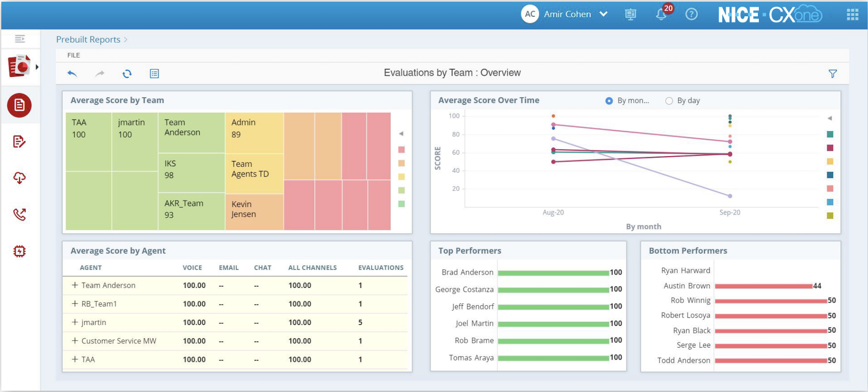Viewport: 868px width, 392px height.
Task: Click the orange treemap legend swatch
Action: 401,163
